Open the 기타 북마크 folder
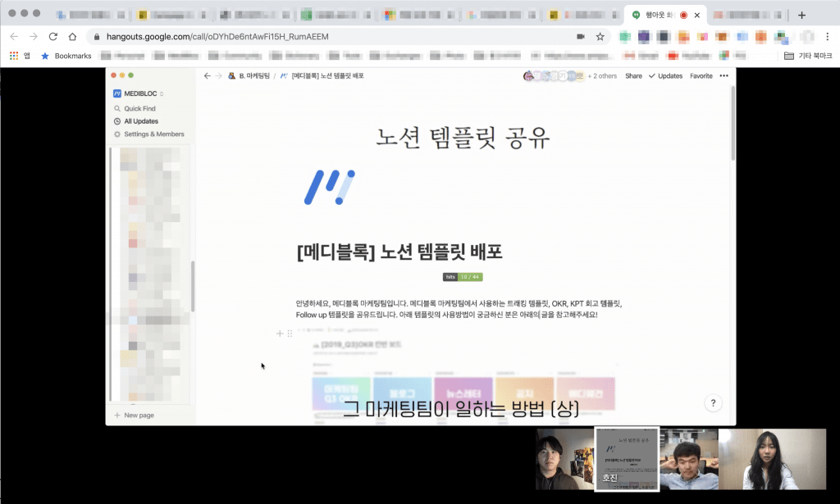Viewport: 840px width, 504px height. coord(808,56)
